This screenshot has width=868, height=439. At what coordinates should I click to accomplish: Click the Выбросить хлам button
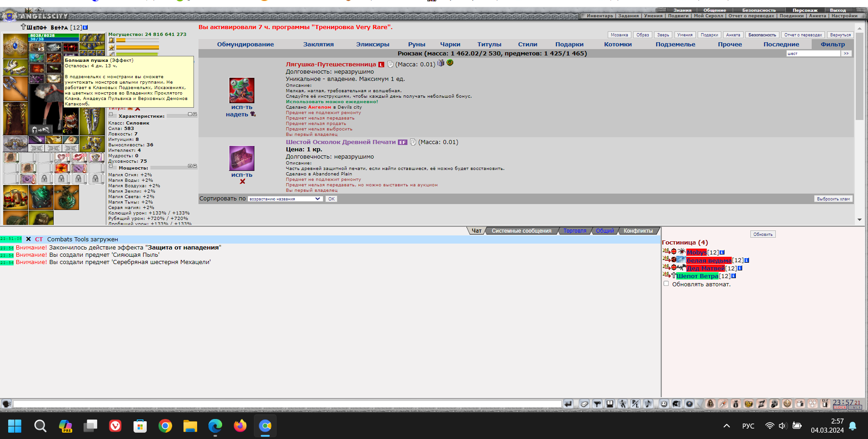pyautogui.click(x=833, y=199)
